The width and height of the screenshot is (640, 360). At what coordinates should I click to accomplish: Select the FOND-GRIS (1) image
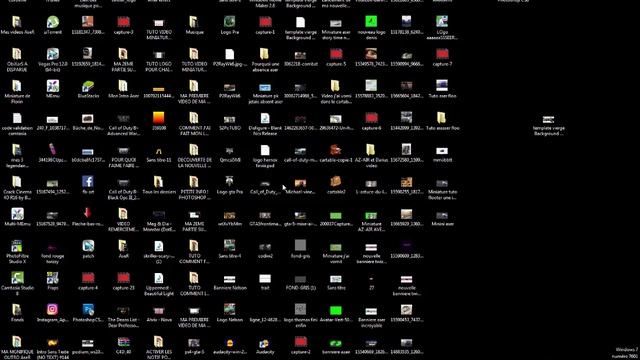click(x=300, y=280)
